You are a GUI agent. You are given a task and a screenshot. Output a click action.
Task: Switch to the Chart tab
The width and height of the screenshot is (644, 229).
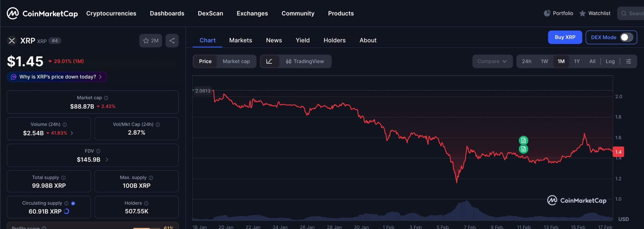pyautogui.click(x=208, y=40)
